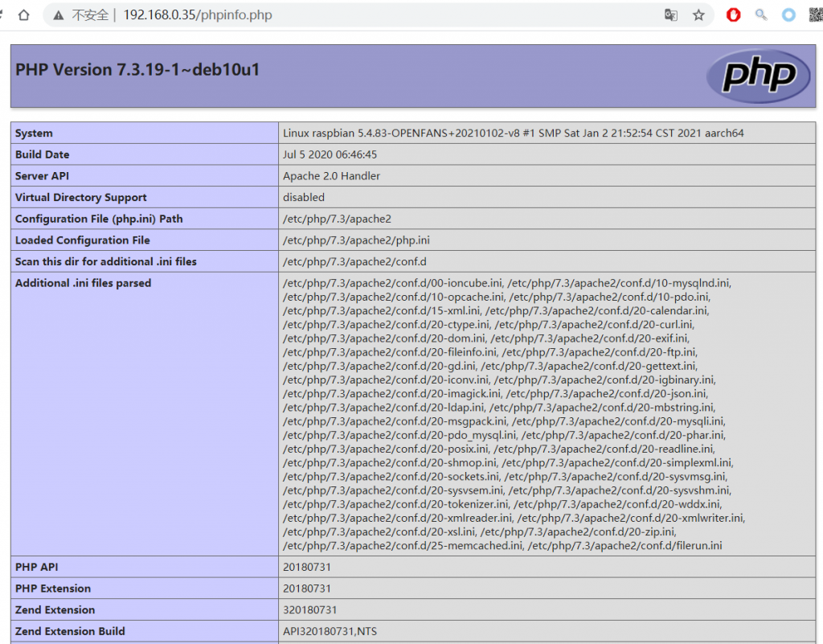Click Additional .ini files parsed label
The height and width of the screenshot is (644, 823).
83,284
